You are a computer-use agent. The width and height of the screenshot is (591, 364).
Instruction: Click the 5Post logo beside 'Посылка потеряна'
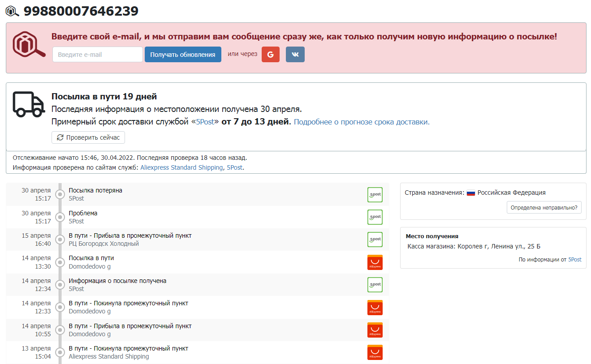click(x=375, y=195)
